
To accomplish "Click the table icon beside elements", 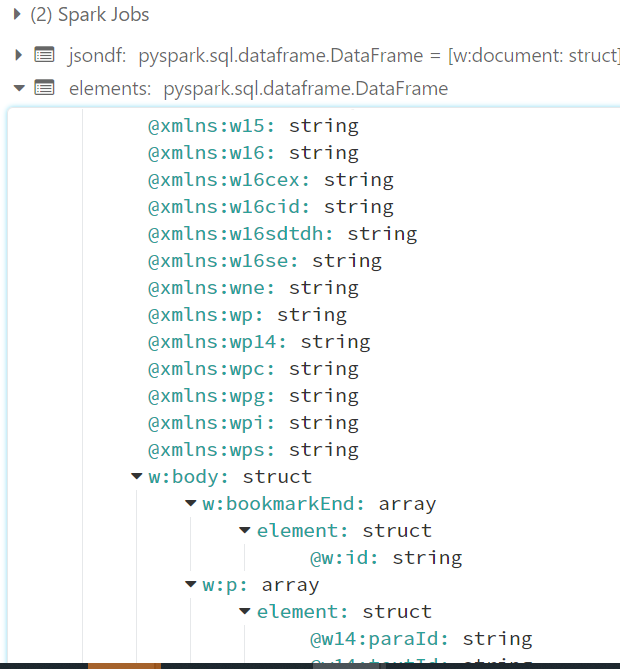I will 44,88.
